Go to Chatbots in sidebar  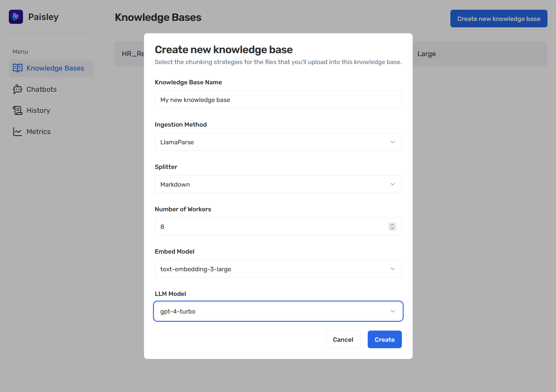coord(51,89)
